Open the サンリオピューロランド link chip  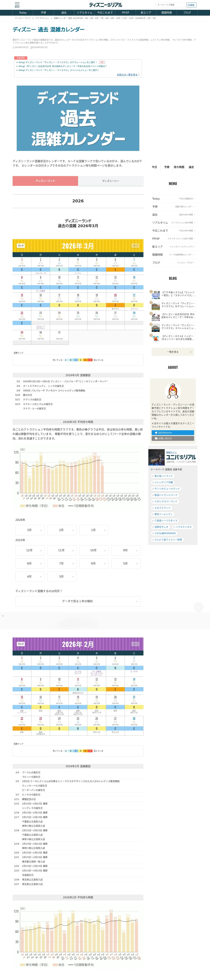point(166,489)
